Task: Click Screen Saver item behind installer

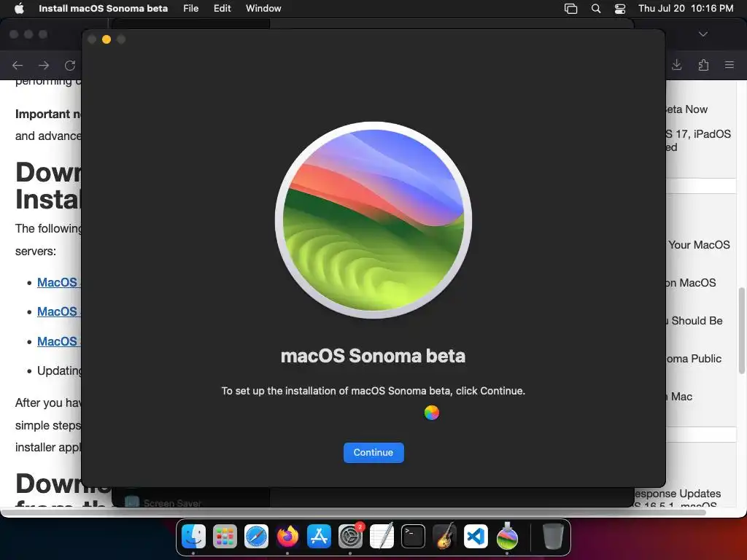Action: (x=163, y=502)
